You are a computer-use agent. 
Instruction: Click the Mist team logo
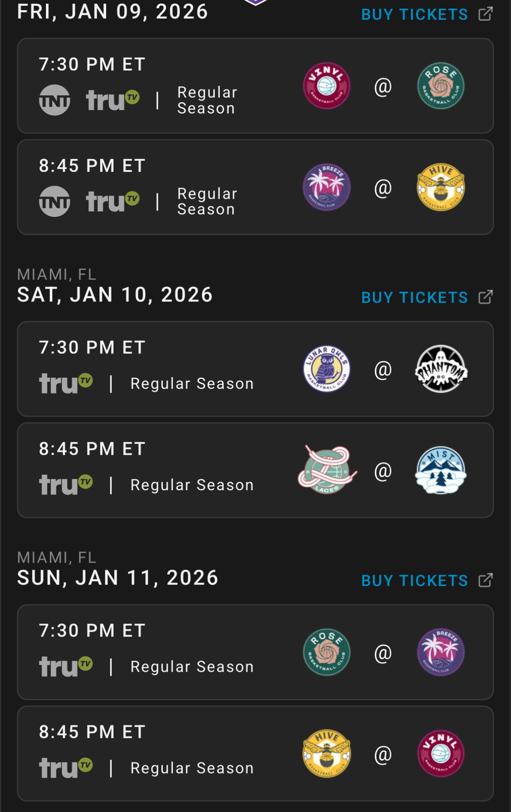click(440, 470)
